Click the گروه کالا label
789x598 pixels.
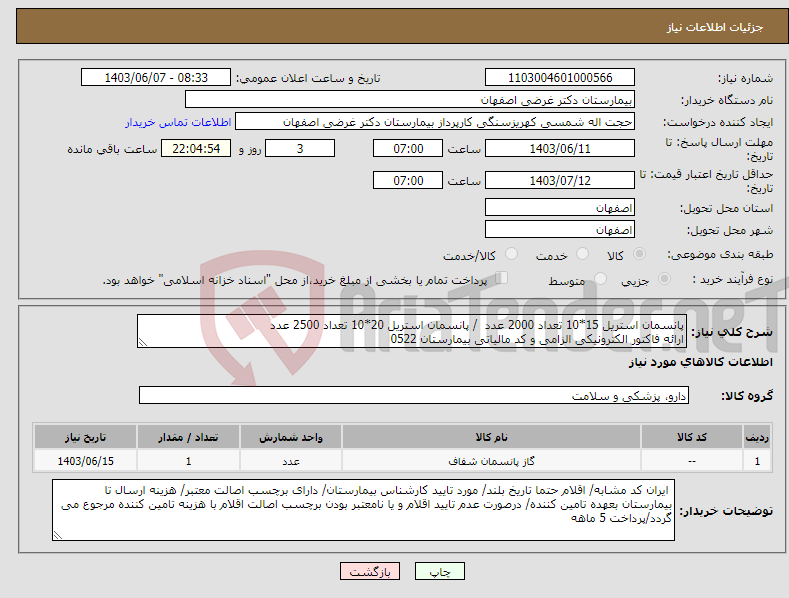[747, 396]
